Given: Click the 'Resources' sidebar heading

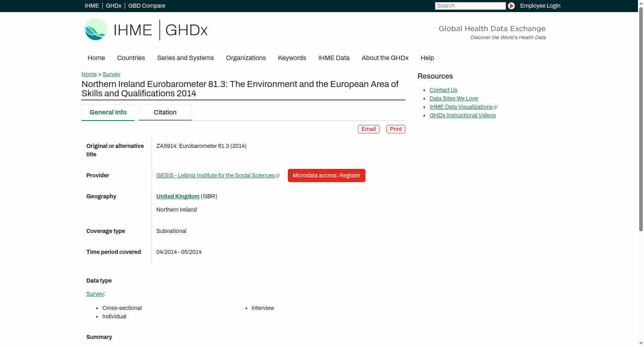Looking at the screenshot, I should pyautogui.click(x=435, y=76).
